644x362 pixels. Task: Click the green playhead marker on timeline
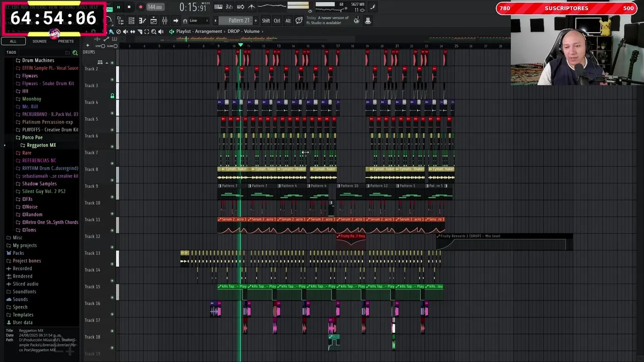click(240, 45)
